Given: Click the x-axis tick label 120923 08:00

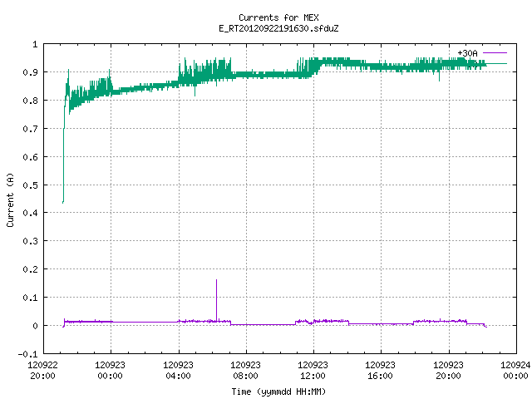Looking at the screenshot, I should point(246,371).
